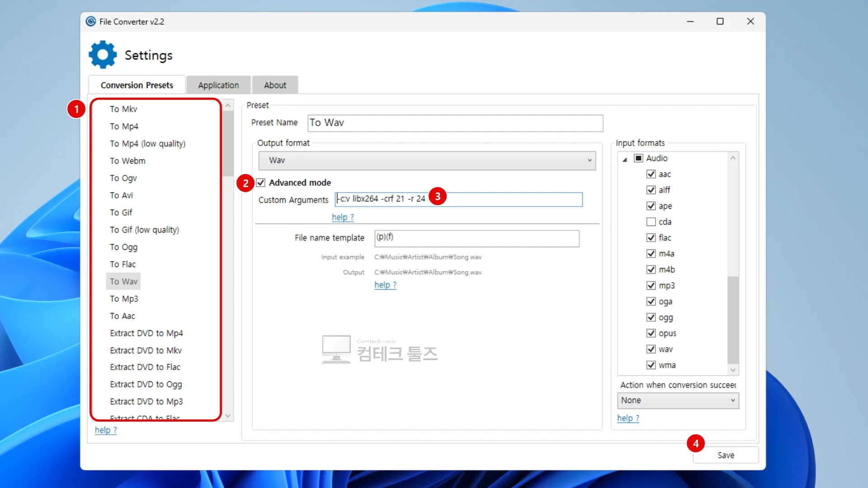Open the Action when conversion succeeds dropdown
This screenshot has width=868, height=488.
click(678, 400)
